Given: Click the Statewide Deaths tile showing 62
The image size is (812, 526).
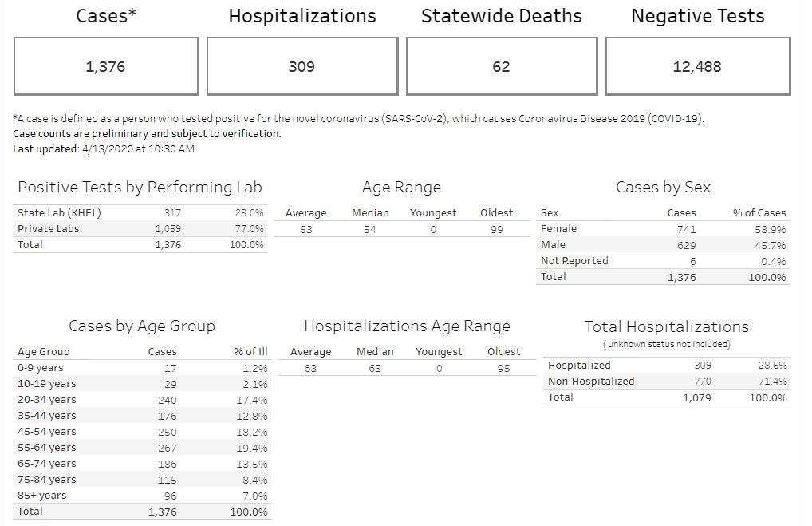Looking at the screenshot, I should [501, 67].
